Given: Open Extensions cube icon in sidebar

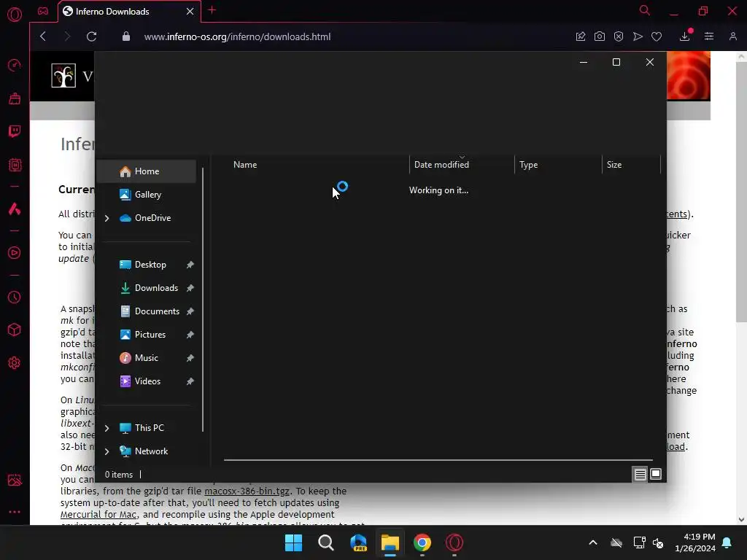Looking at the screenshot, I should pos(15,330).
